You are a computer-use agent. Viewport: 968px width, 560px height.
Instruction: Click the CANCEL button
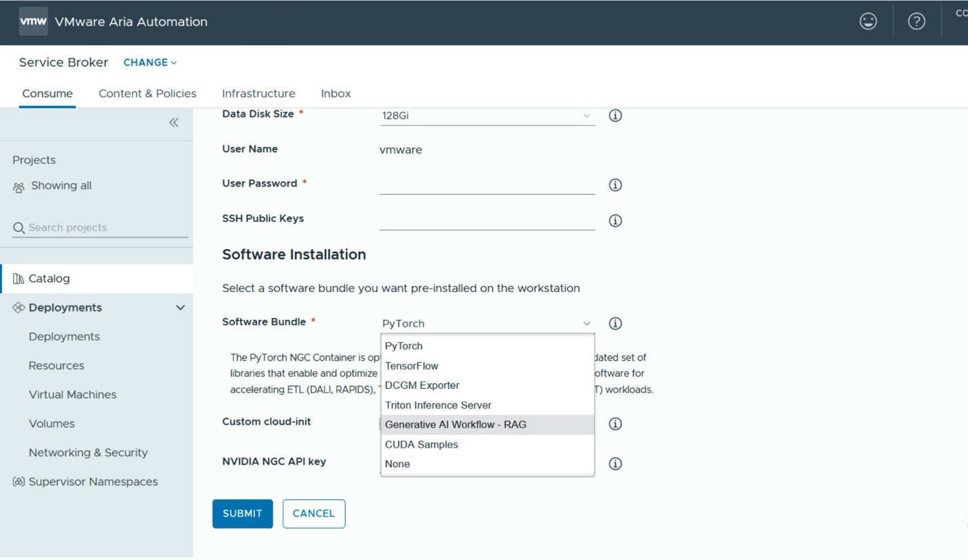313,513
